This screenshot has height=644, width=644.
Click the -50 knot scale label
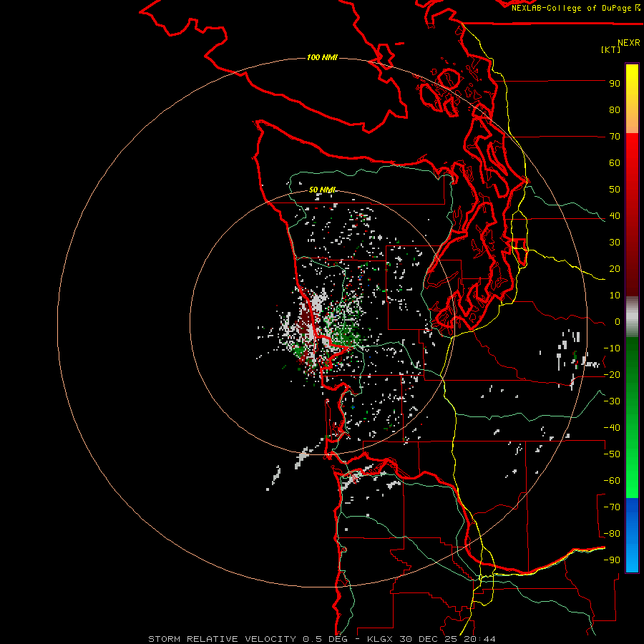(x=612, y=454)
